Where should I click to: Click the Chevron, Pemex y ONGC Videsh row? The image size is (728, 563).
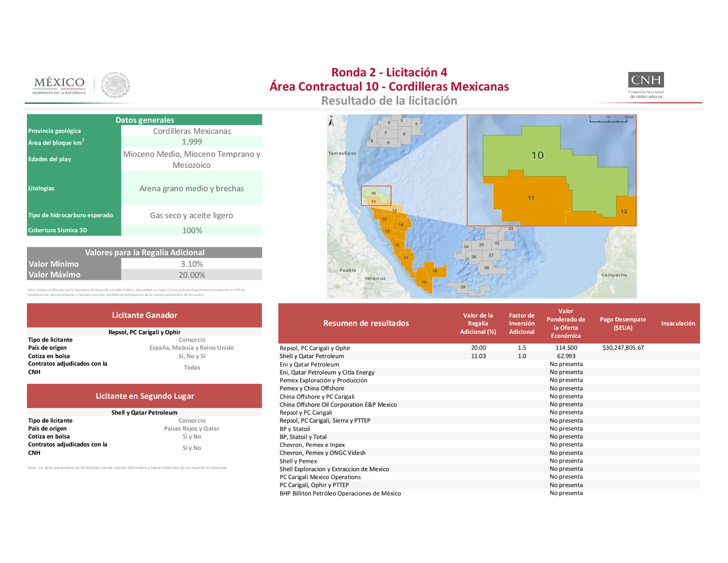(x=489, y=453)
